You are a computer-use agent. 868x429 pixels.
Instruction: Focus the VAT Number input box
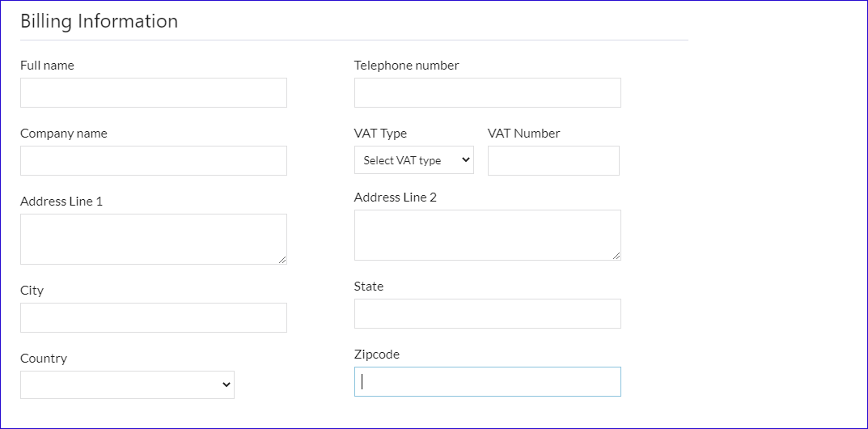[553, 161]
